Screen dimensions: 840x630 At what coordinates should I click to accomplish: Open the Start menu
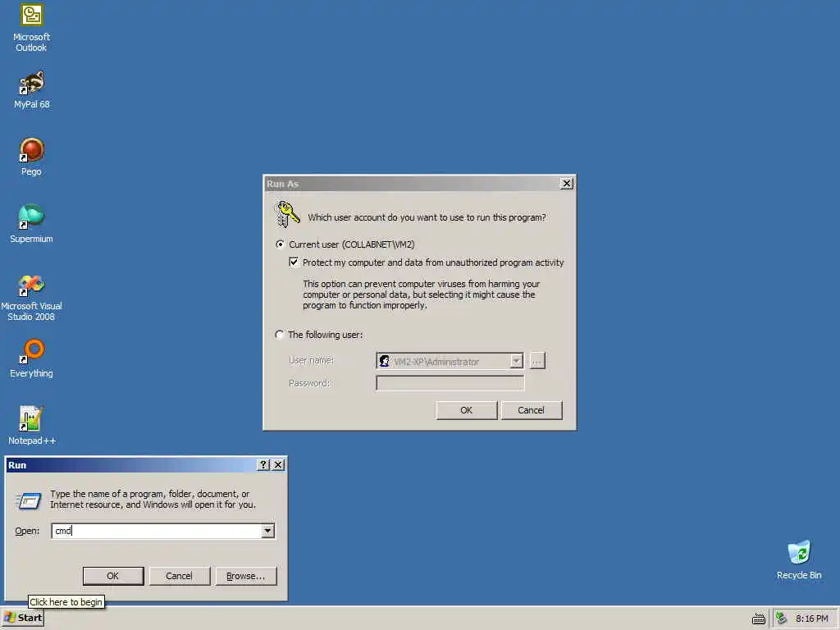coord(22,619)
